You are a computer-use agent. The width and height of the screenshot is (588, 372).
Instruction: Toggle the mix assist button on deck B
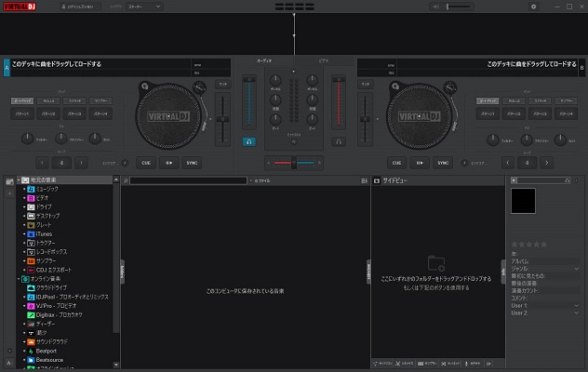(464, 163)
